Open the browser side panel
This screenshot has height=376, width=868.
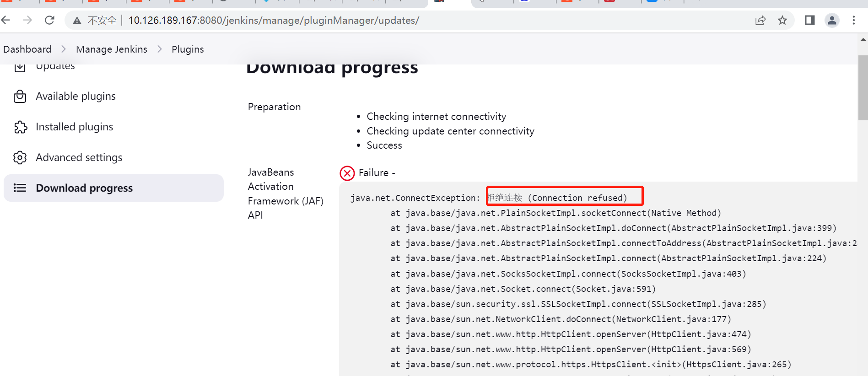[x=809, y=20]
